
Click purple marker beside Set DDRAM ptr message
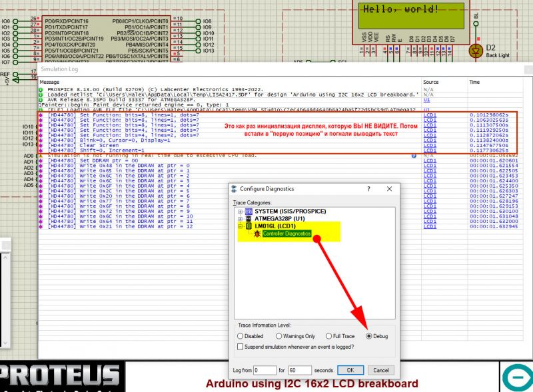(x=41, y=160)
